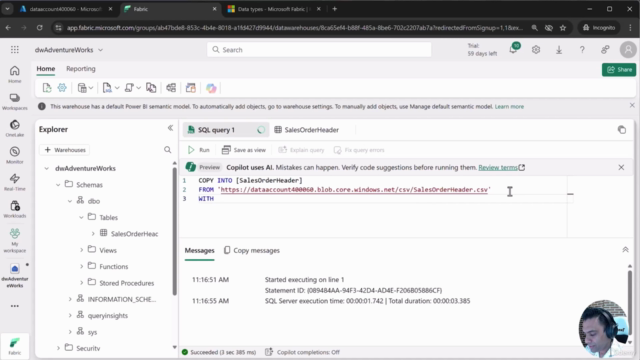640x360 pixels.
Task: Open the help question mark
Action: tap(582, 50)
